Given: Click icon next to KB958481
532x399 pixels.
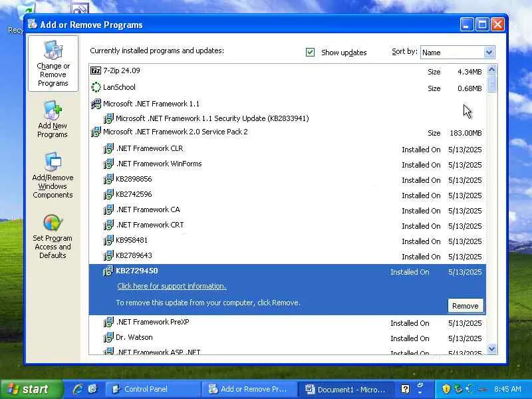Looking at the screenshot, I should click(108, 240).
